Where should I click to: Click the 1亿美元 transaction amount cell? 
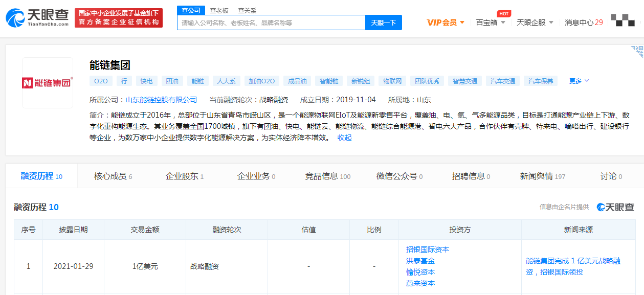point(145,266)
